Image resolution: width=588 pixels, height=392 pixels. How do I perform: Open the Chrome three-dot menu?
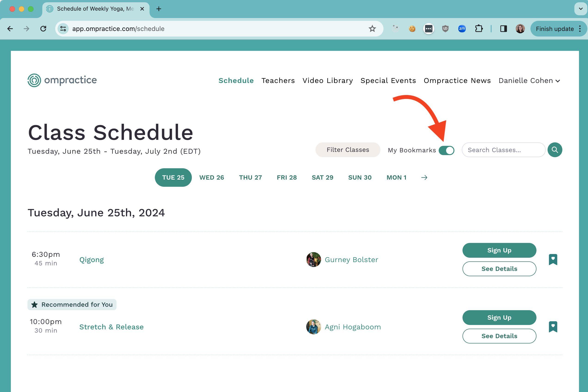pyautogui.click(x=580, y=28)
